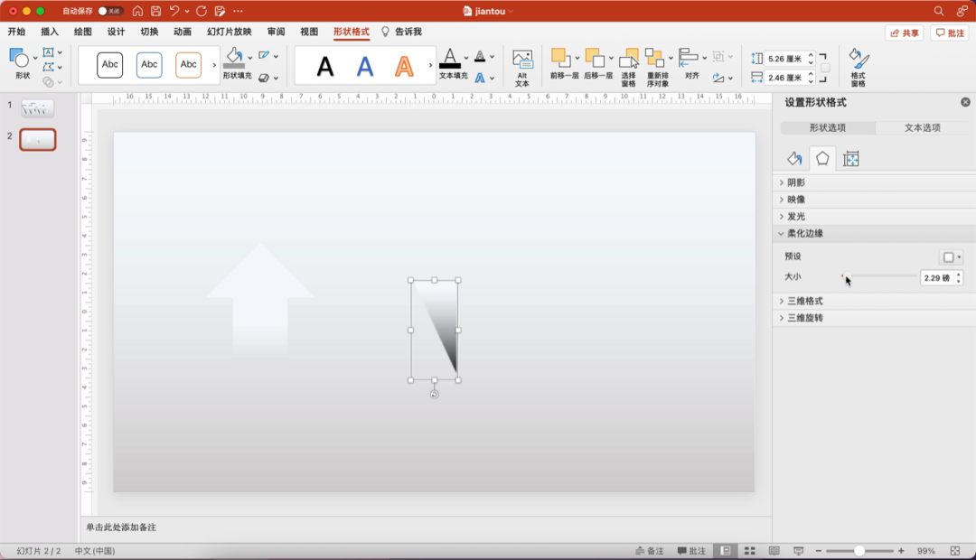The image size is (976, 560).
Task: Switch to Slide Sorter view
Action: pyautogui.click(x=750, y=551)
